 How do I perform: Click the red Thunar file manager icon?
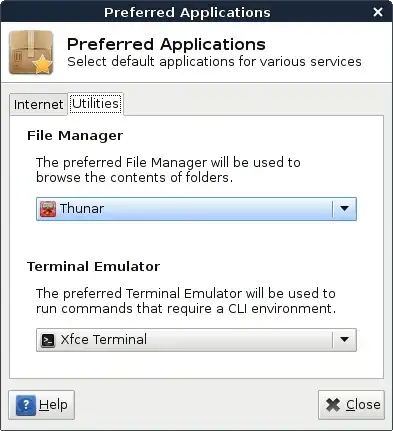[48, 209]
